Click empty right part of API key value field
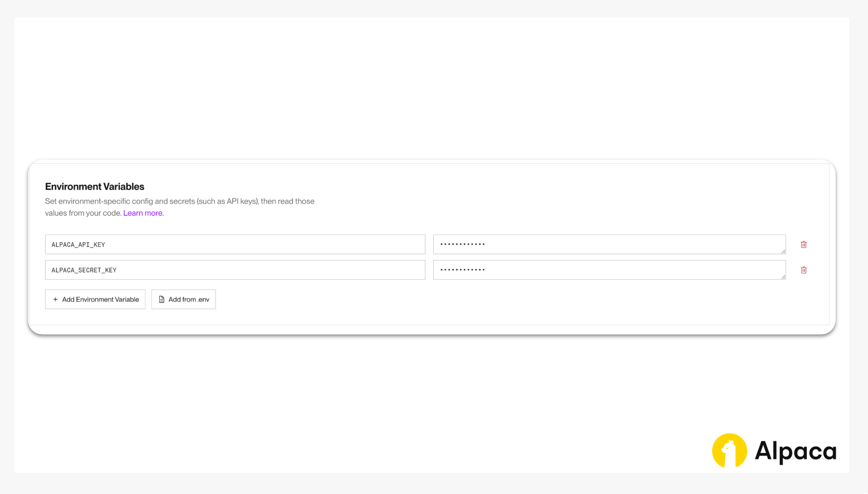 671,244
